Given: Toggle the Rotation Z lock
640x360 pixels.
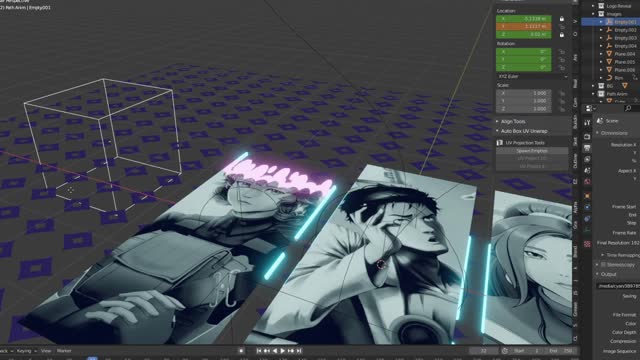Looking at the screenshot, I should point(562,67).
